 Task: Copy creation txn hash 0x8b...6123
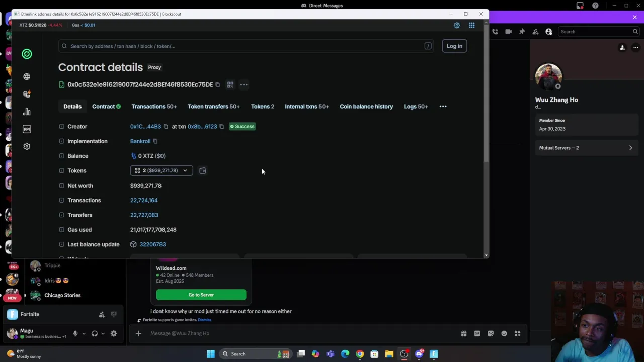(221, 127)
